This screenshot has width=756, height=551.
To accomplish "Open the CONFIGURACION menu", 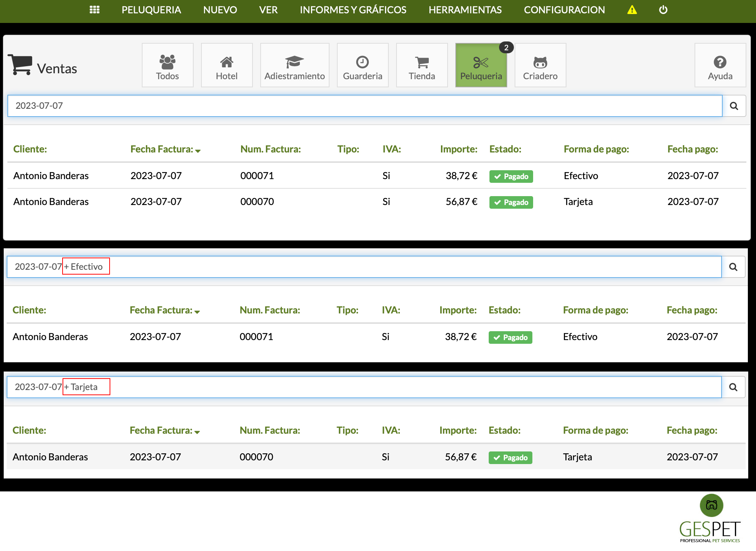I will point(564,10).
